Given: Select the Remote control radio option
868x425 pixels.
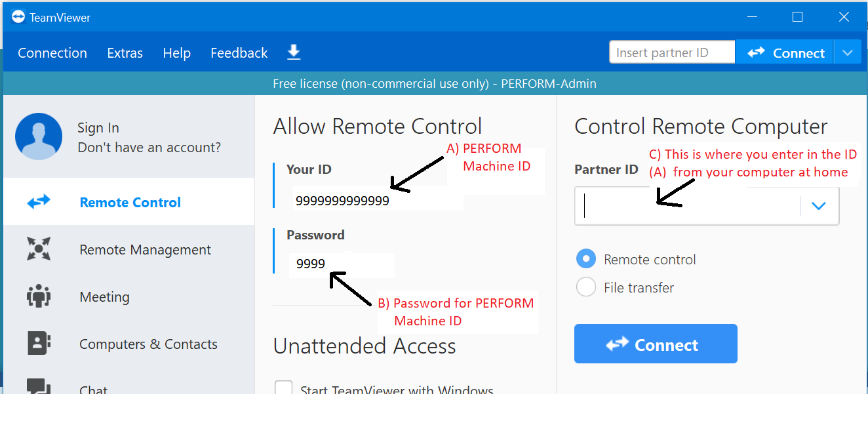Looking at the screenshot, I should [585, 259].
